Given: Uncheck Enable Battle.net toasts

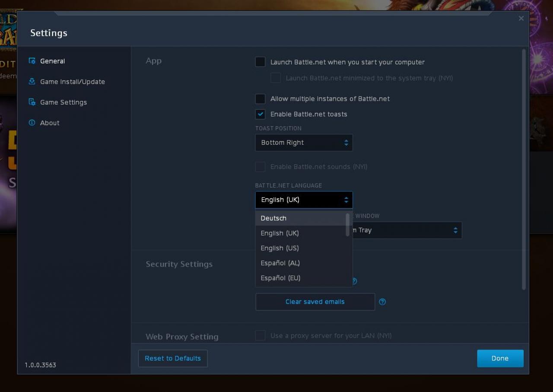Looking at the screenshot, I should (x=260, y=114).
